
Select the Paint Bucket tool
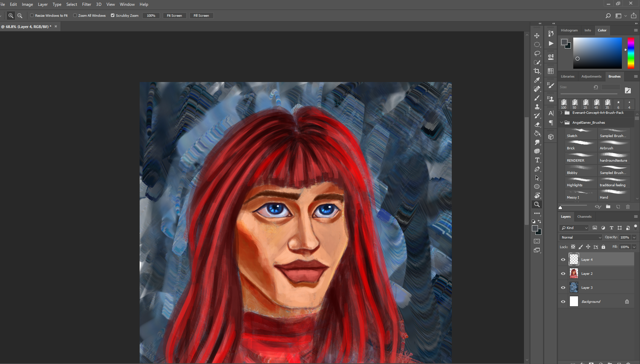537,133
